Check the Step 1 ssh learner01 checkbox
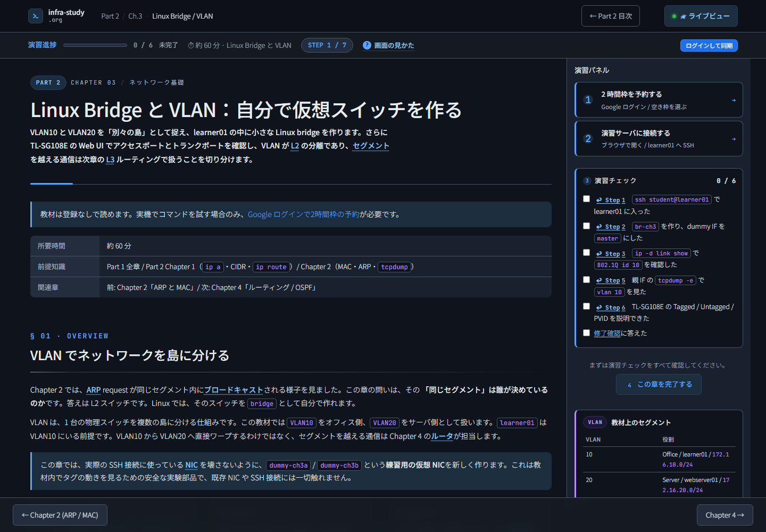This screenshot has height=532, width=766. [586, 199]
